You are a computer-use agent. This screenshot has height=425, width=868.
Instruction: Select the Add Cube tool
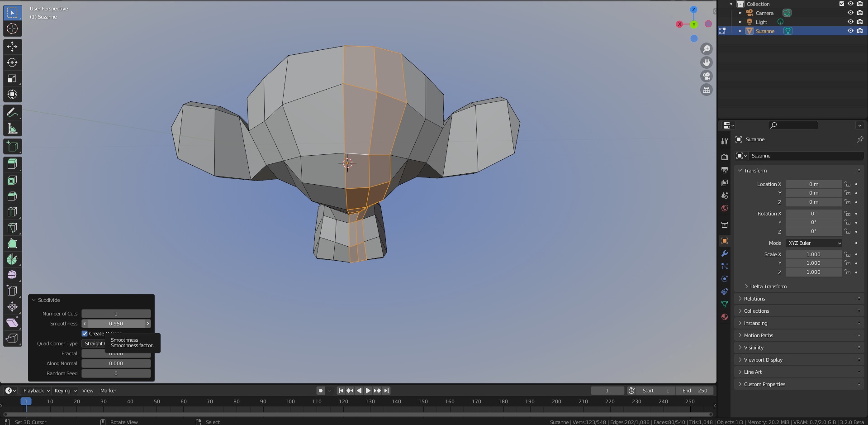[x=12, y=146]
